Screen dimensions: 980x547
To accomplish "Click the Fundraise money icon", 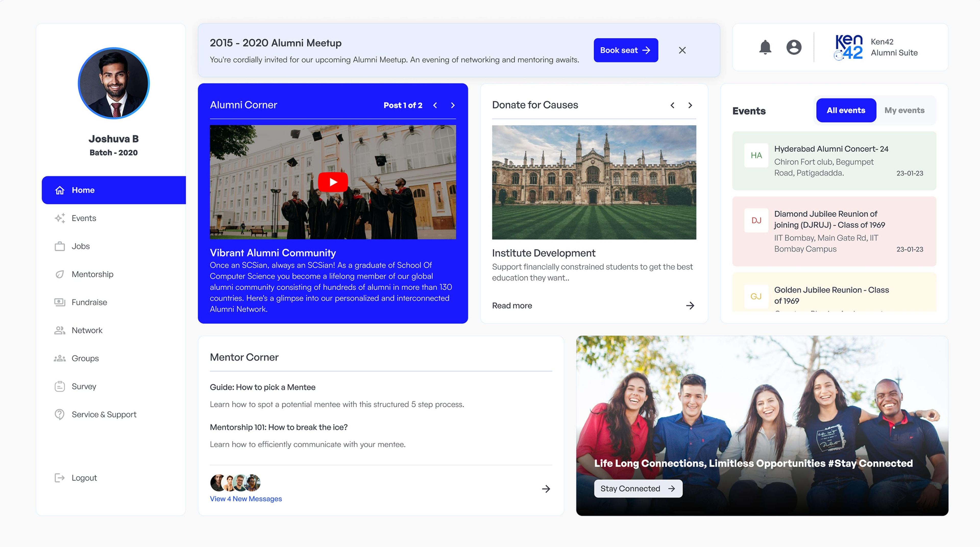I will click(60, 302).
